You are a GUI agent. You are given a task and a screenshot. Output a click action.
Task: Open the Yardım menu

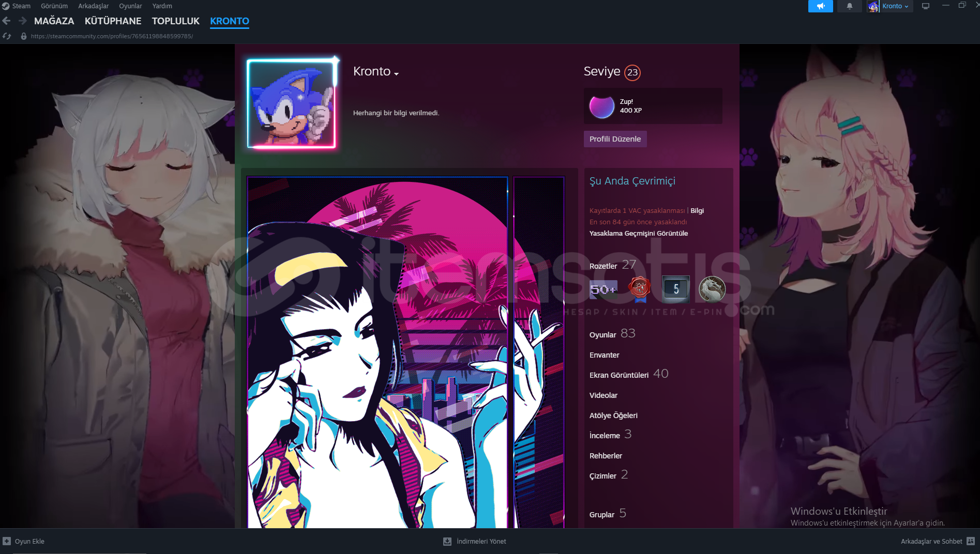tap(162, 6)
